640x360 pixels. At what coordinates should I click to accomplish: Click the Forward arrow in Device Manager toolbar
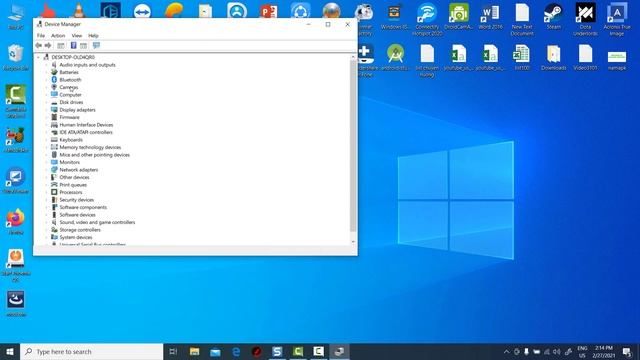point(48,45)
